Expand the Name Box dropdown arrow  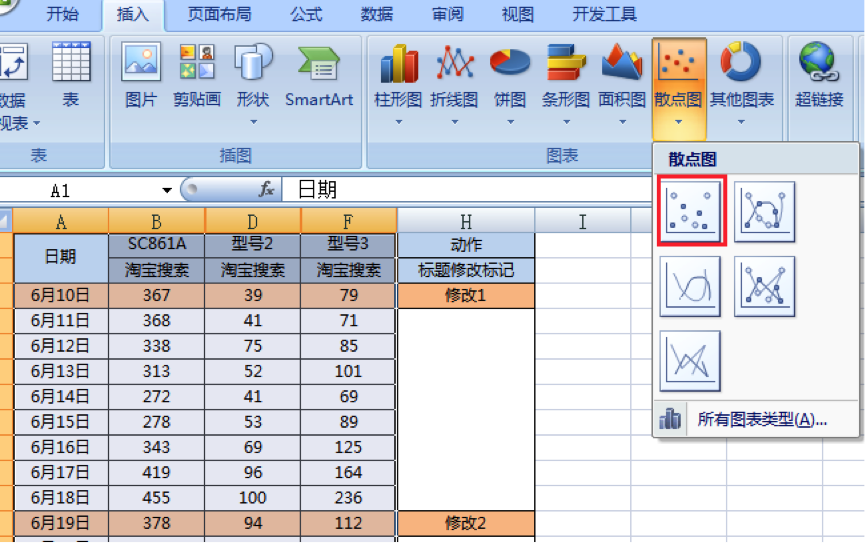(x=167, y=191)
